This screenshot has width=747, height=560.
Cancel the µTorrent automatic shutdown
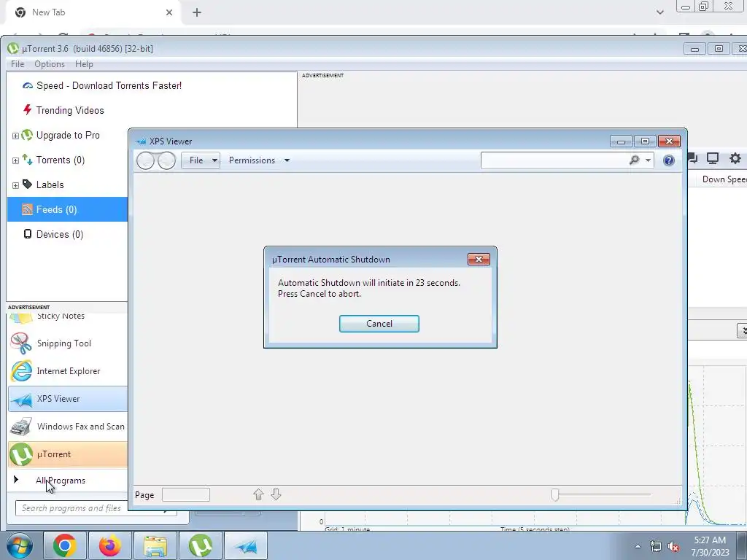pos(379,324)
